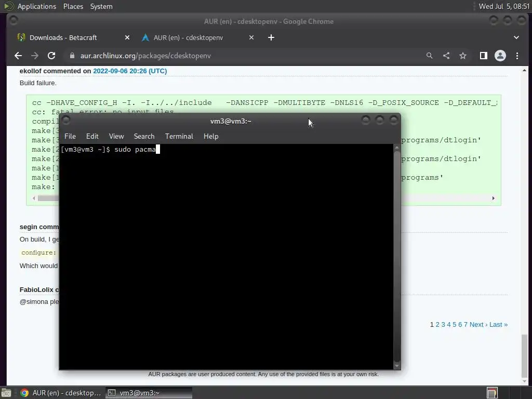Click the 2022-09-06 20:26 (UTC) comment link
532x399 pixels.
[x=130, y=71]
